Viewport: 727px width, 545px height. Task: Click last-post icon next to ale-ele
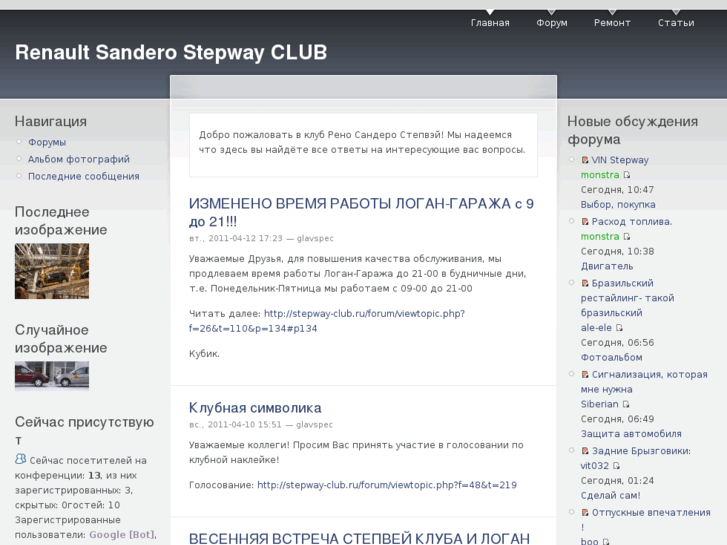tap(619, 328)
